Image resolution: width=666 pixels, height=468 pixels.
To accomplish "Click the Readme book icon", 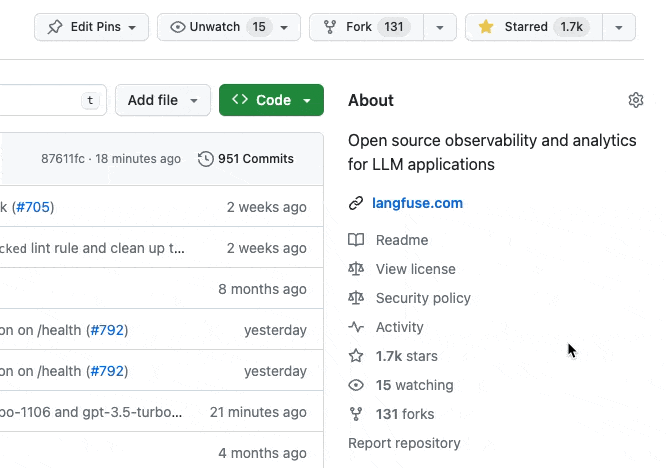I will (x=355, y=240).
